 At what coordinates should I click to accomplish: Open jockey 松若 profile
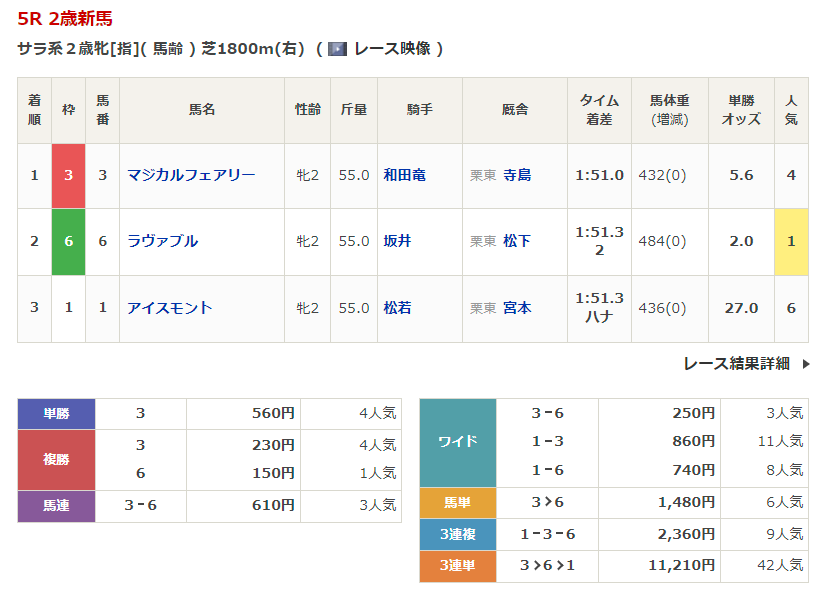point(397,308)
